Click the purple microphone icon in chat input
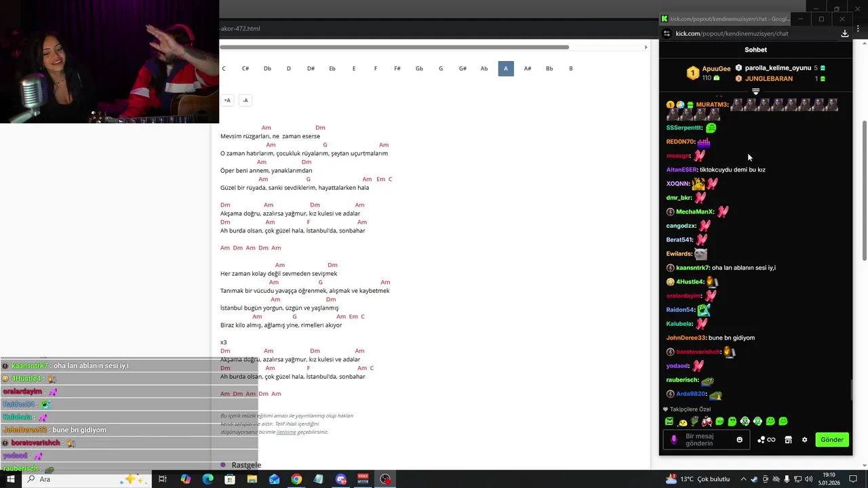The width and height of the screenshot is (868, 488). pyautogui.click(x=673, y=439)
